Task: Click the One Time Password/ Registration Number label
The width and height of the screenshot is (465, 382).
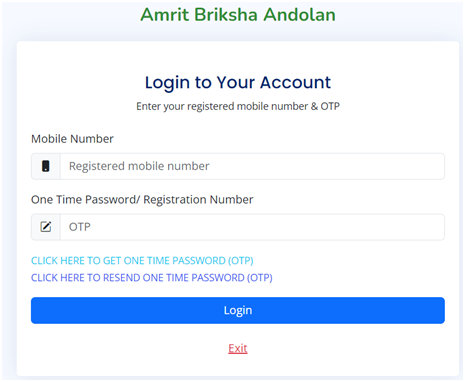Action: point(142,200)
